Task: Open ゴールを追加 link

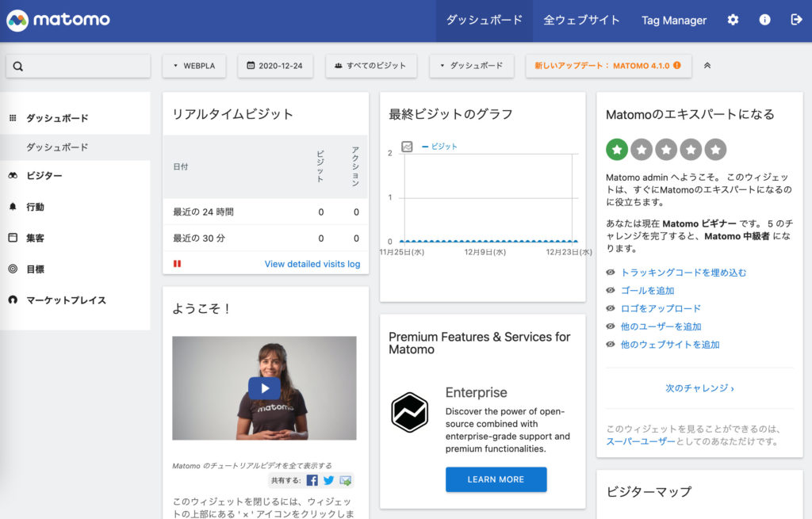Action: tap(647, 291)
